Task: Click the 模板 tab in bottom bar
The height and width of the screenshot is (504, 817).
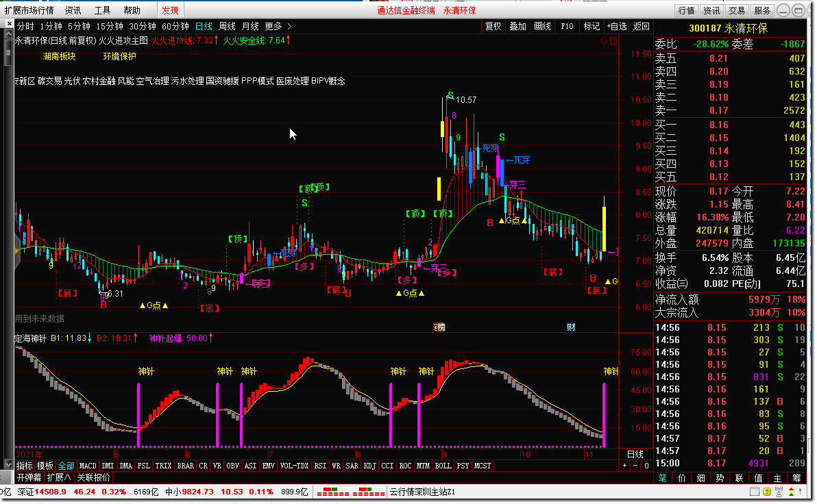Action: click(45, 466)
